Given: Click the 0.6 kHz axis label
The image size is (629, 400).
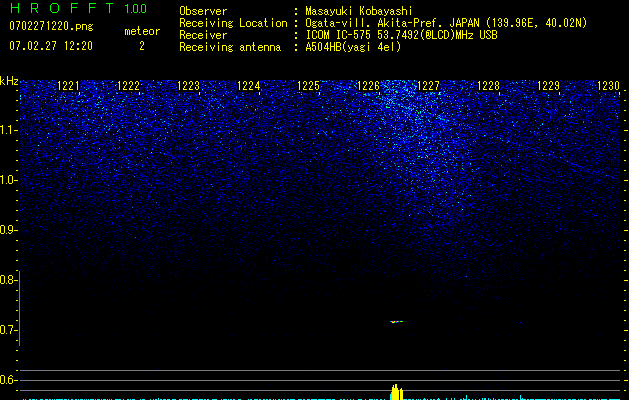Looking at the screenshot, I should (x=8, y=380).
